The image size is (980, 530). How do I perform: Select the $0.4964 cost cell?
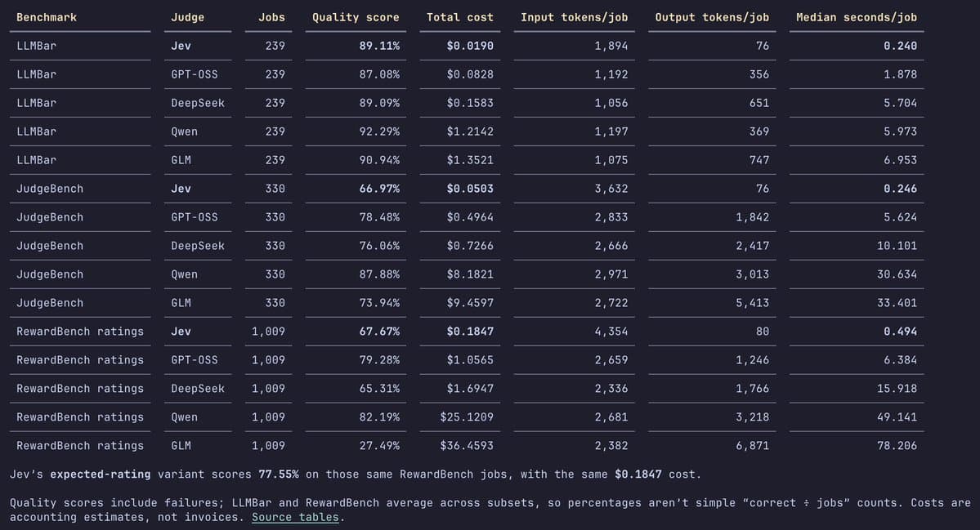(x=470, y=217)
